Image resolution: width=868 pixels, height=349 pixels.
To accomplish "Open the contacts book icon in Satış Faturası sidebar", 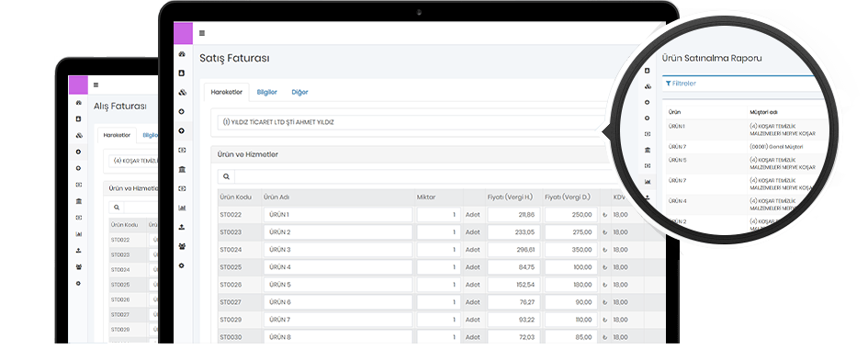I will click(x=182, y=73).
